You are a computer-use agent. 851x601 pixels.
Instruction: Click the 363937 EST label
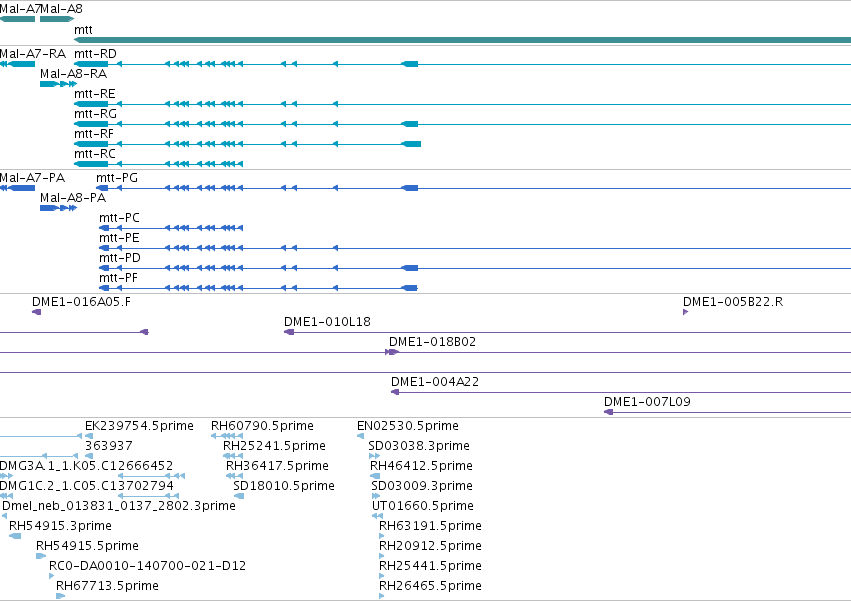[109, 446]
